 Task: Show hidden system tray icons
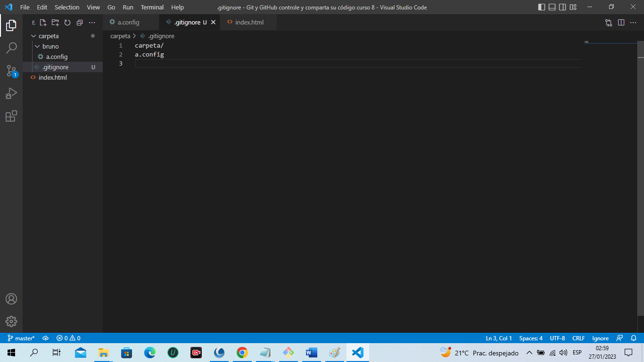point(529,353)
